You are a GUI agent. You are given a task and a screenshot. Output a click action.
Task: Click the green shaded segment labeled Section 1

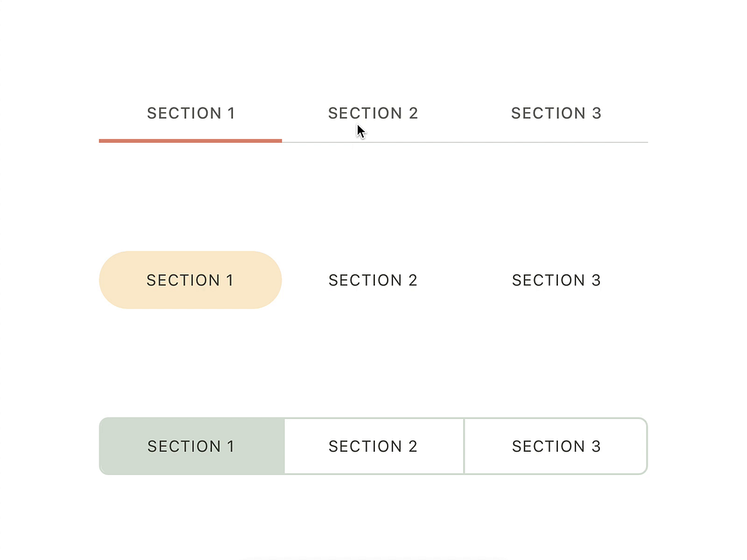tap(190, 446)
